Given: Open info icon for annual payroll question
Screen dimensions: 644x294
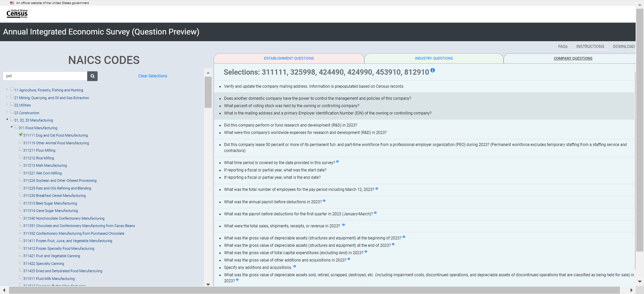Looking at the screenshot, I should (x=324, y=201).
